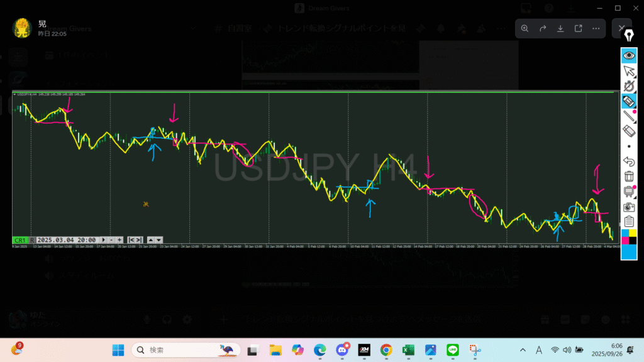Screen dimensions: 644x362
Task: Zoom the image with magnifier button
Action: click(525, 28)
